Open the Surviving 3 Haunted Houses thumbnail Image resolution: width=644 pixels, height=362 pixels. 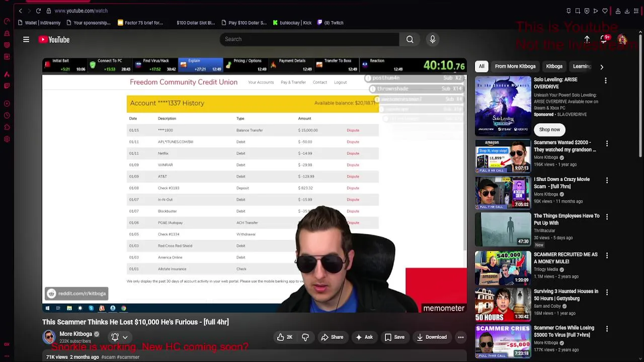click(x=503, y=305)
